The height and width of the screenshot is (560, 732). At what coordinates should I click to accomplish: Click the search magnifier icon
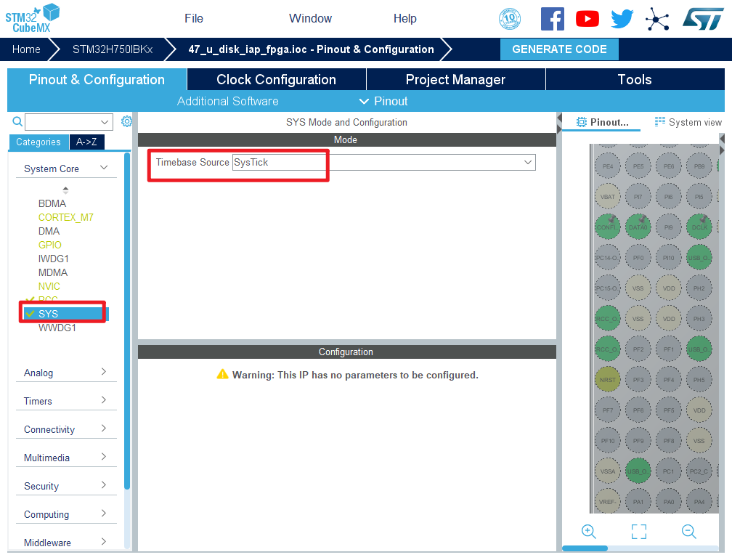[x=17, y=121]
